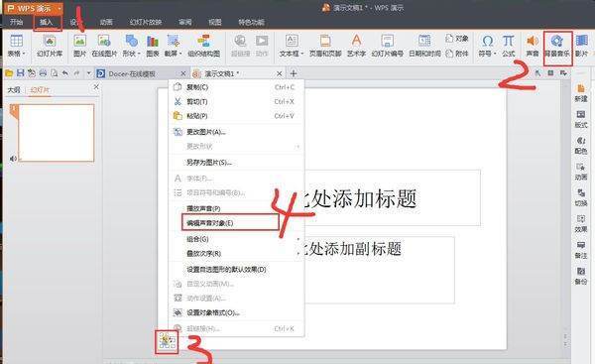This screenshot has height=364, width=595.
Task: Expand the 截屏 dropdown arrow
Action: [x=180, y=54]
